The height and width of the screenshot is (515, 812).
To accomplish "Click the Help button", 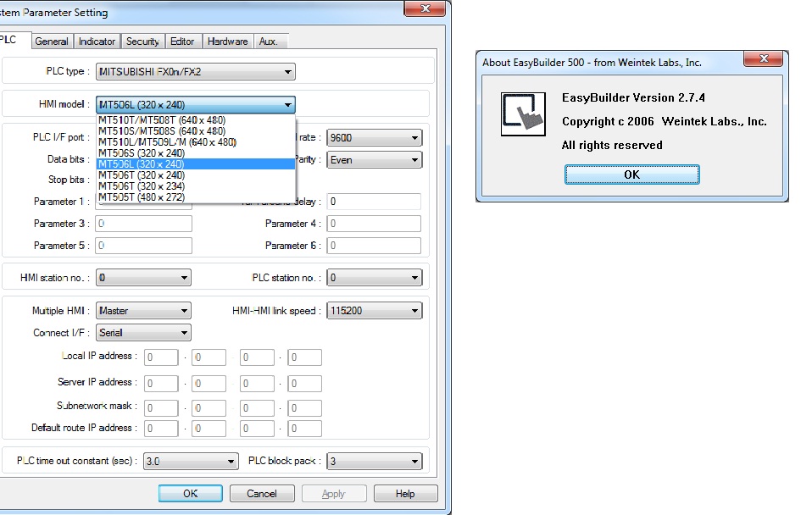I will click(x=405, y=494).
